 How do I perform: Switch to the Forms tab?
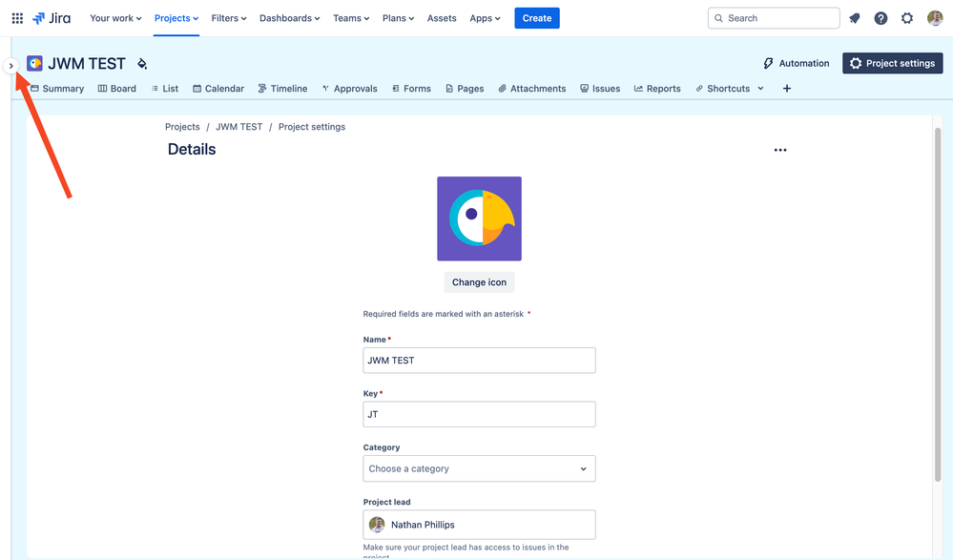coord(411,88)
